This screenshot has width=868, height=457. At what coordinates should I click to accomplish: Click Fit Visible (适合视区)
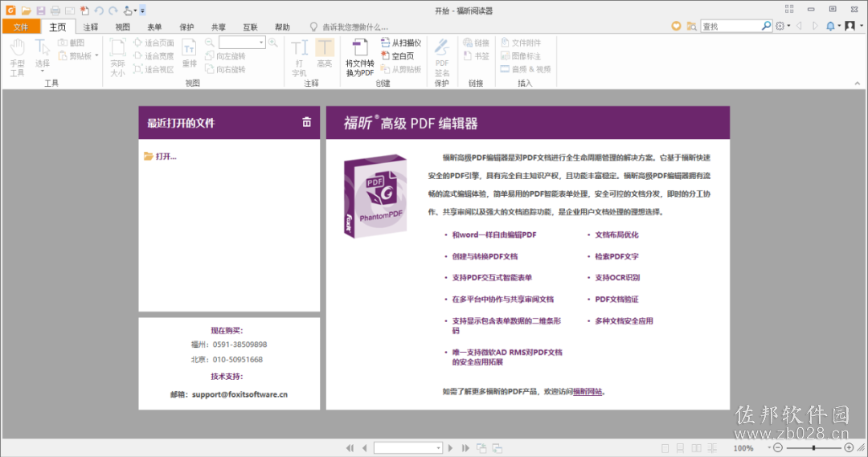(154, 69)
